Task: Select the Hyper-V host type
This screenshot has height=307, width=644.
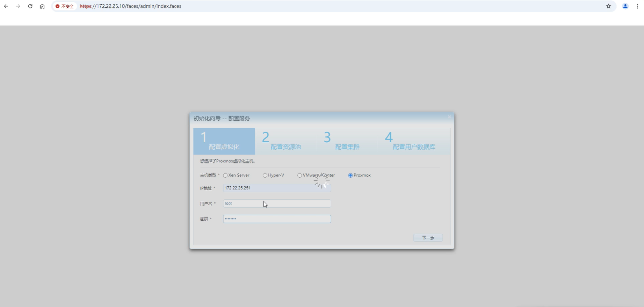Action: [265, 176]
